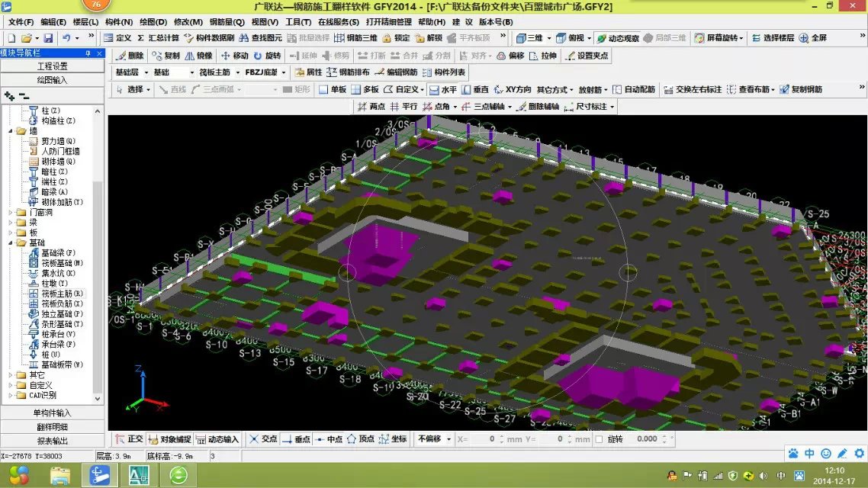
Task: Click 偏移 offset tool
Action: click(510, 56)
